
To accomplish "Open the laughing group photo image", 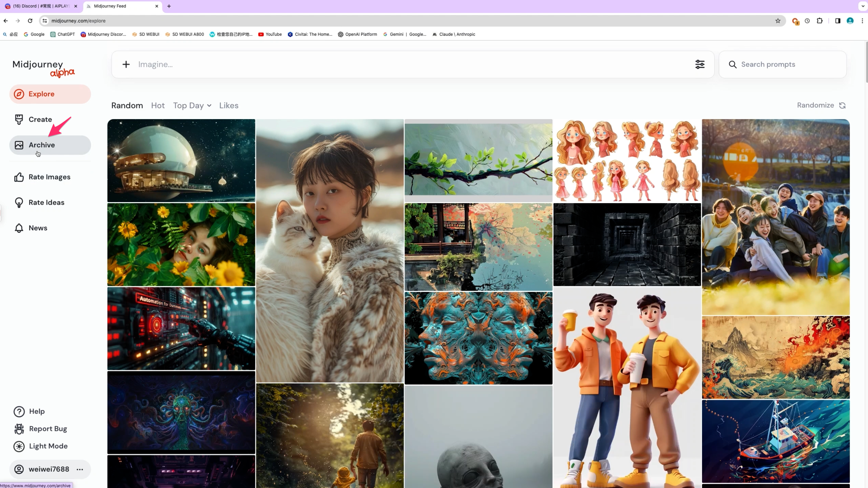I will [x=776, y=217].
